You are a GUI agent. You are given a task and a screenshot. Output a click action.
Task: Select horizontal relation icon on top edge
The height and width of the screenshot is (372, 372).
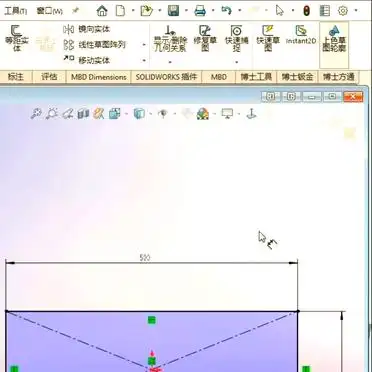(x=152, y=320)
